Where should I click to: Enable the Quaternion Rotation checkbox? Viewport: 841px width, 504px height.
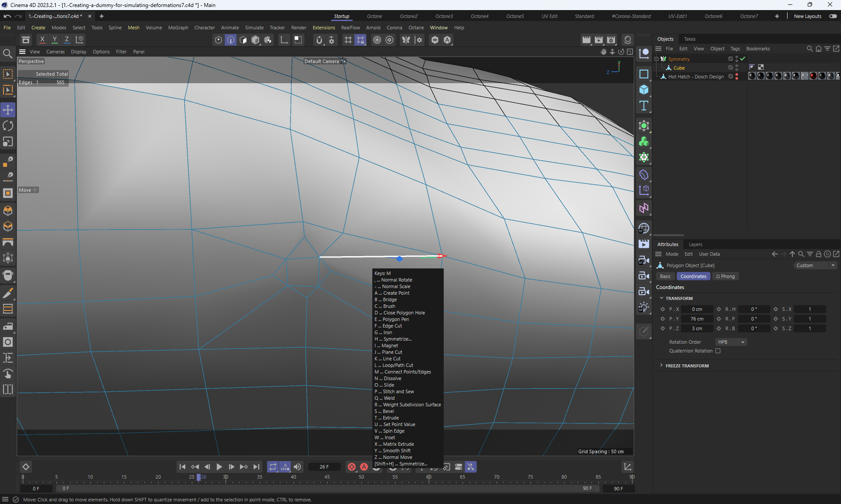click(x=718, y=351)
